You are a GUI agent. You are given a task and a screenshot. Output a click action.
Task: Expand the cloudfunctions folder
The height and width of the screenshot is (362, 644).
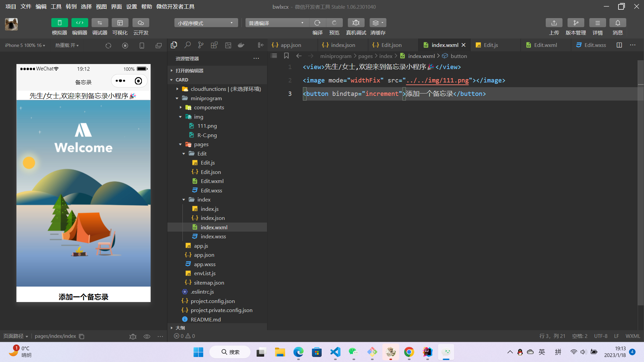(208, 89)
